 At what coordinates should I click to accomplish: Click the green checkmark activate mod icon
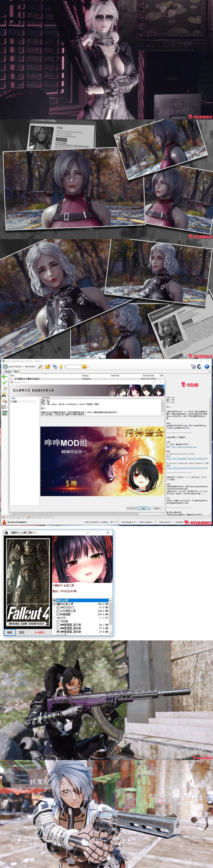click(x=4, y=383)
